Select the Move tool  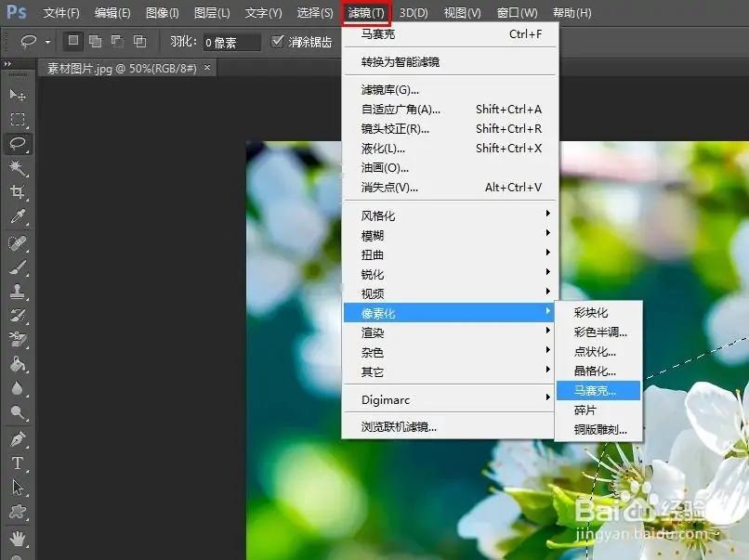click(18, 95)
